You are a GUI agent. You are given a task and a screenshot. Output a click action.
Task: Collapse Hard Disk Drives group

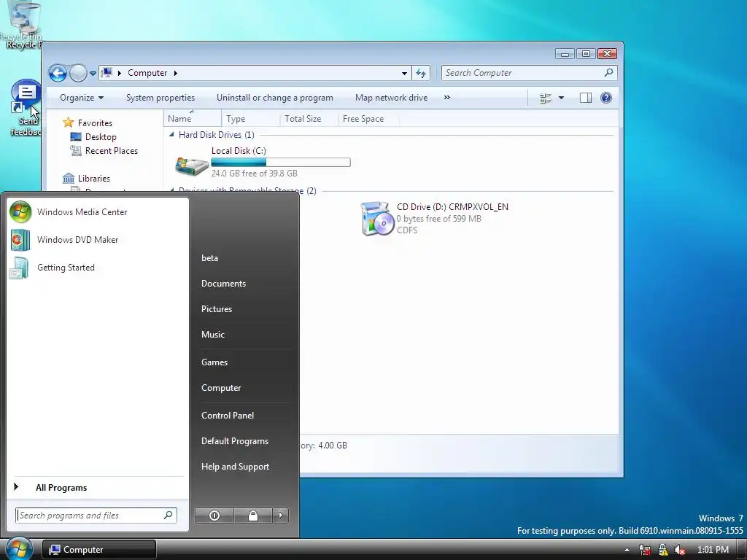(x=171, y=135)
